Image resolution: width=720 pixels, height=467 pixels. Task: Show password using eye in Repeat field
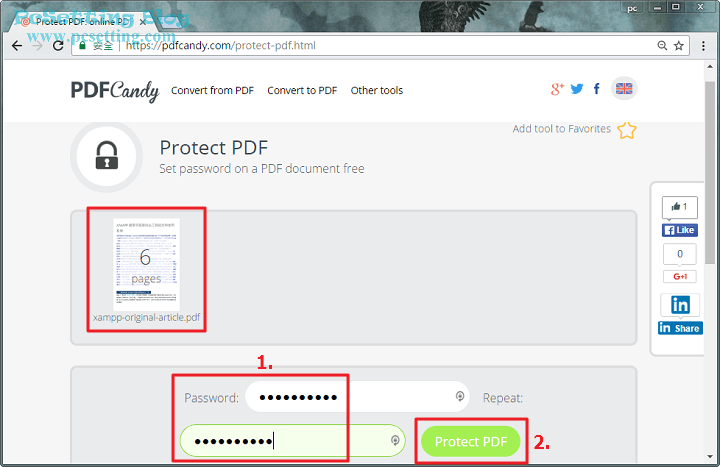(395, 441)
